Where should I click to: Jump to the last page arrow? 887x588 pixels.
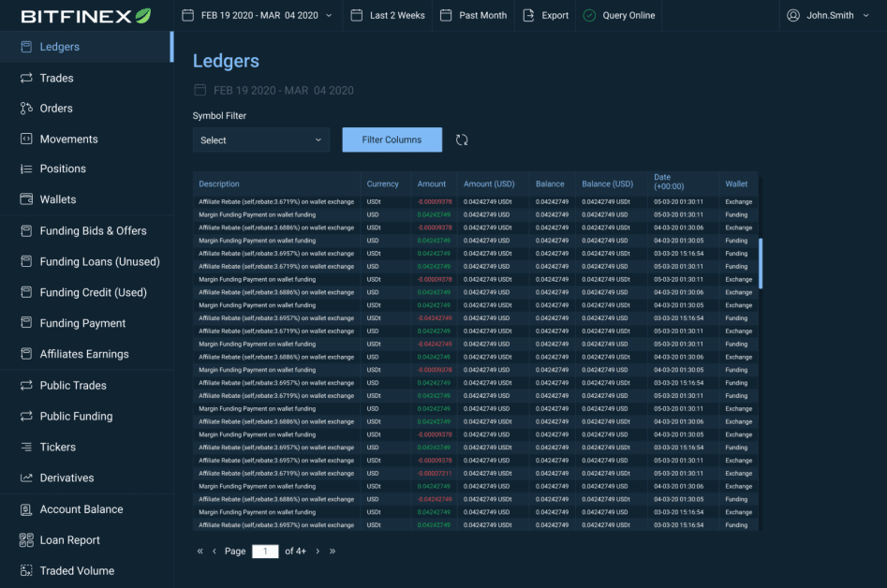pos(333,551)
